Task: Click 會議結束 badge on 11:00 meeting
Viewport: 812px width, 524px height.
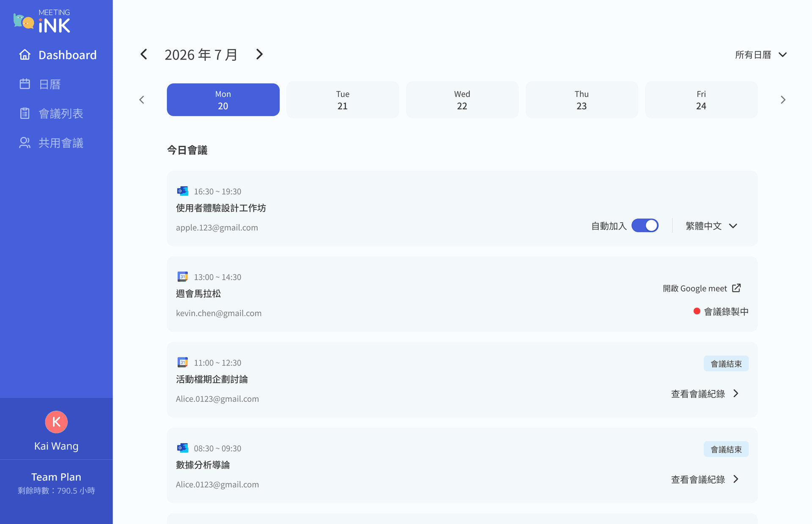Action: 726,363
